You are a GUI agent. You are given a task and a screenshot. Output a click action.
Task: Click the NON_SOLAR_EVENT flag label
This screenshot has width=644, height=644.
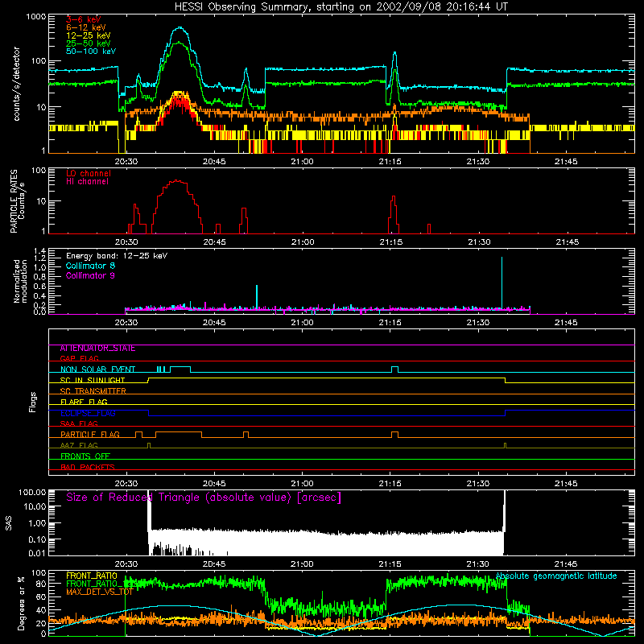97,369
